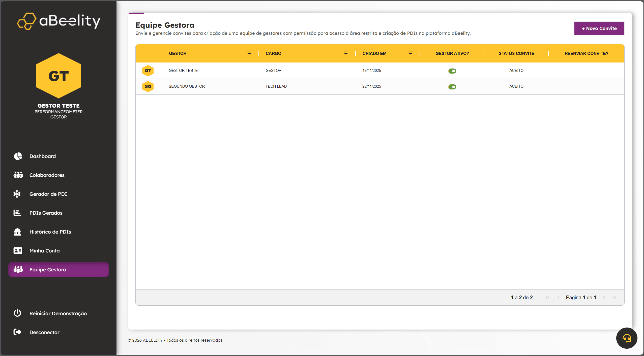Click the Histórico de PDIs building icon
The height and width of the screenshot is (356, 644).
coord(17,232)
